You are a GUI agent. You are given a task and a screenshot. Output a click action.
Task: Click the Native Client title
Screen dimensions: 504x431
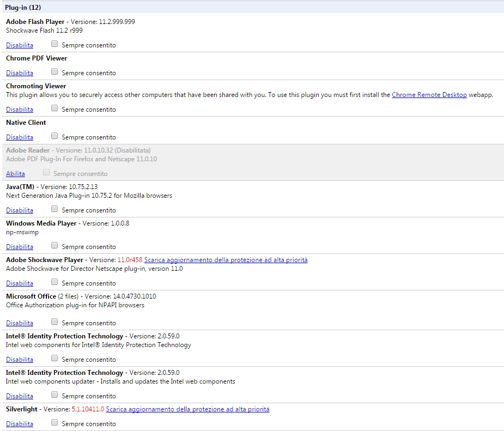tap(26, 123)
